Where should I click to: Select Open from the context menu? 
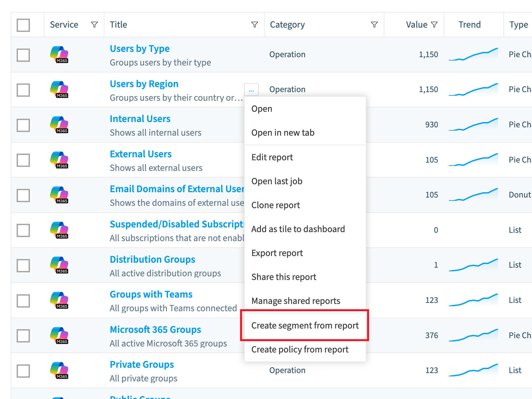click(x=305, y=109)
